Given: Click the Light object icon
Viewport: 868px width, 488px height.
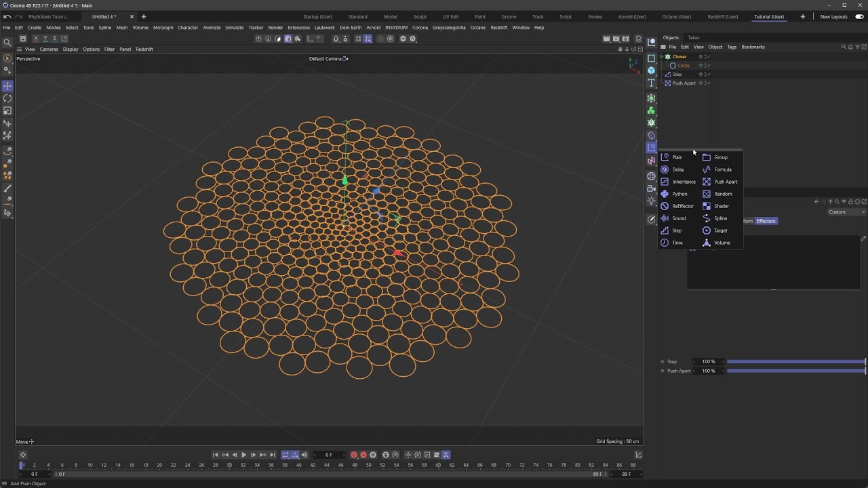Looking at the screenshot, I should pyautogui.click(x=651, y=201).
